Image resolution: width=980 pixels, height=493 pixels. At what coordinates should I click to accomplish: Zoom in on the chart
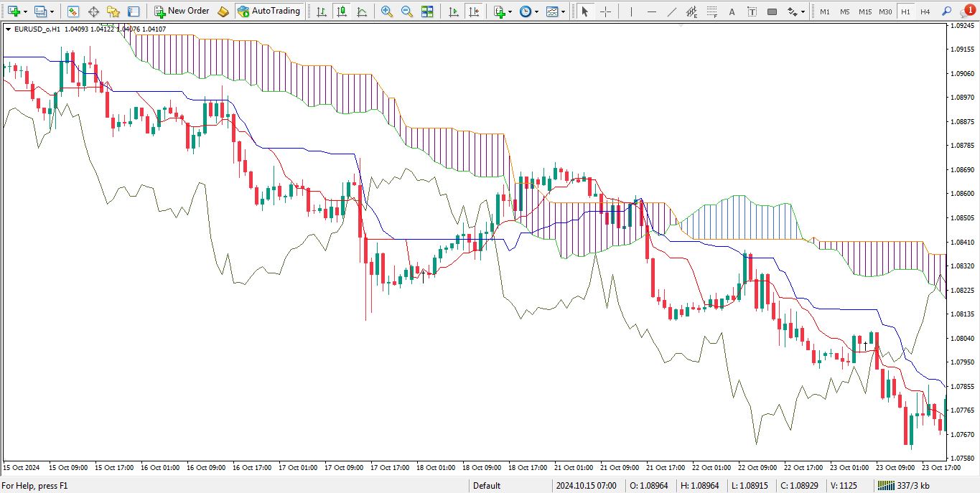(x=387, y=11)
